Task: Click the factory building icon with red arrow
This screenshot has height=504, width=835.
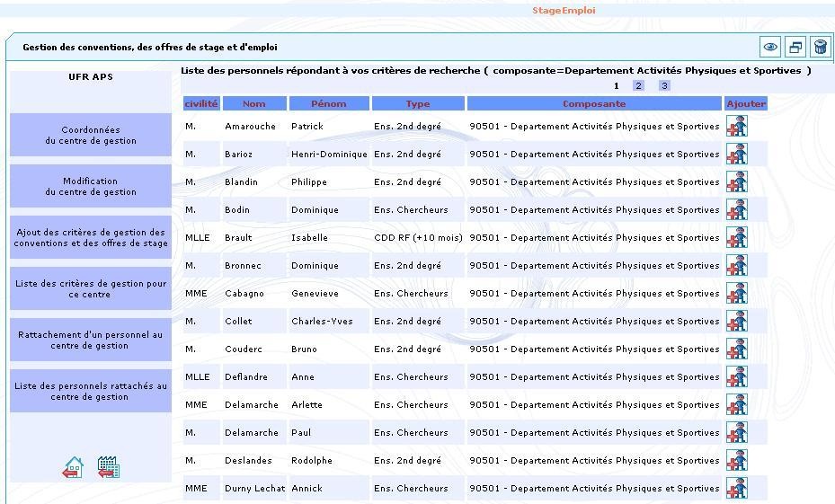Action: (x=108, y=467)
